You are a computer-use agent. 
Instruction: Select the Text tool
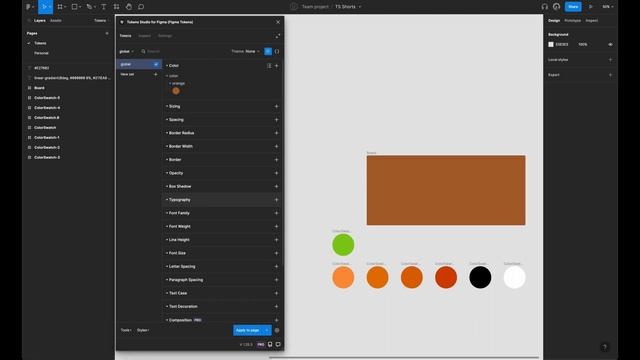(x=103, y=7)
